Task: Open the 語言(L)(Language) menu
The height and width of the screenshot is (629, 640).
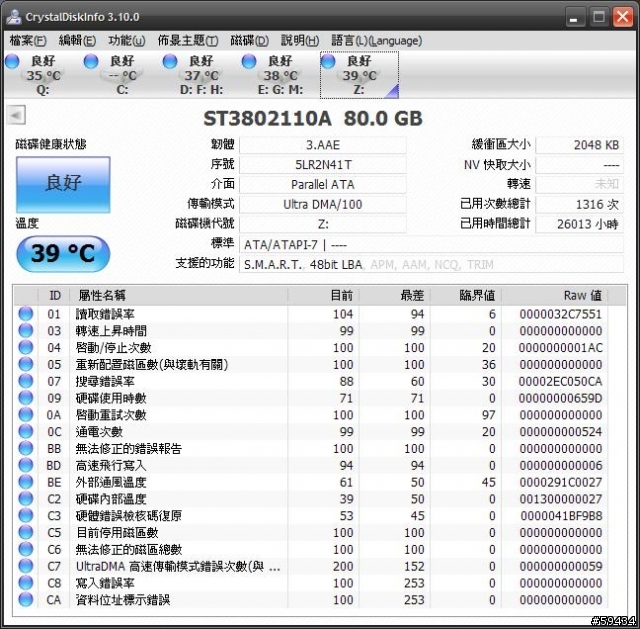Action: 376,41
